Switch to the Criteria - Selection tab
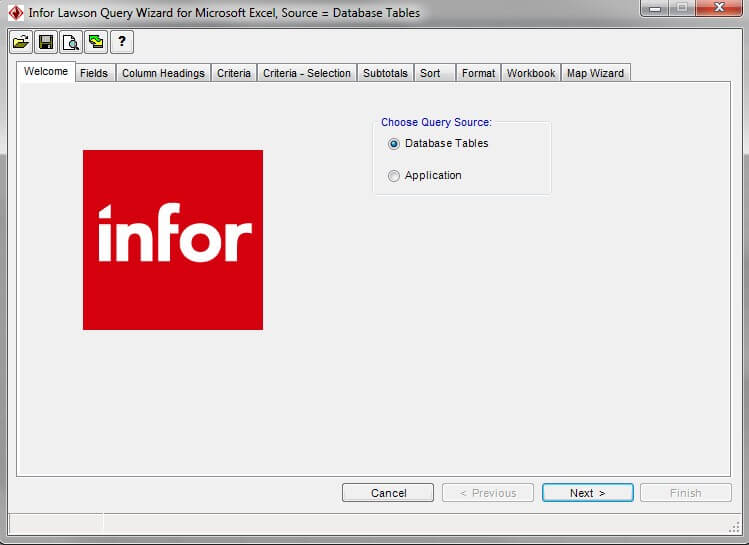The width and height of the screenshot is (749, 545). click(307, 73)
